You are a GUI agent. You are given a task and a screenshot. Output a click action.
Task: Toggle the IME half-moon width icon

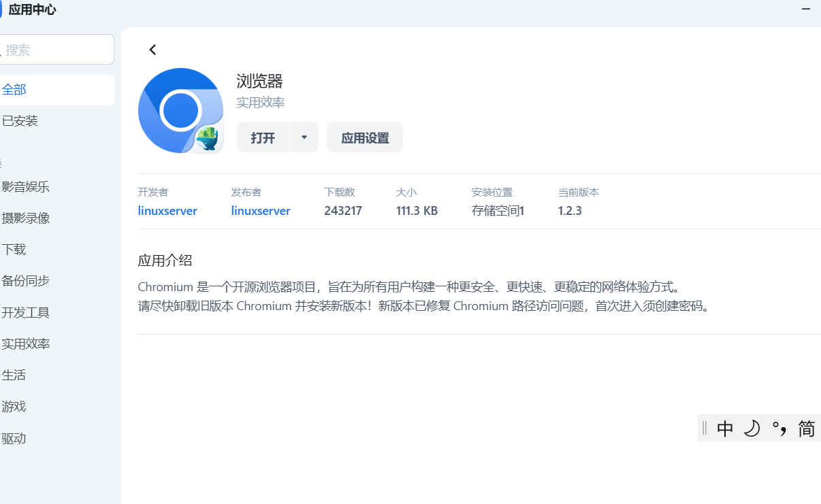tap(752, 429)
